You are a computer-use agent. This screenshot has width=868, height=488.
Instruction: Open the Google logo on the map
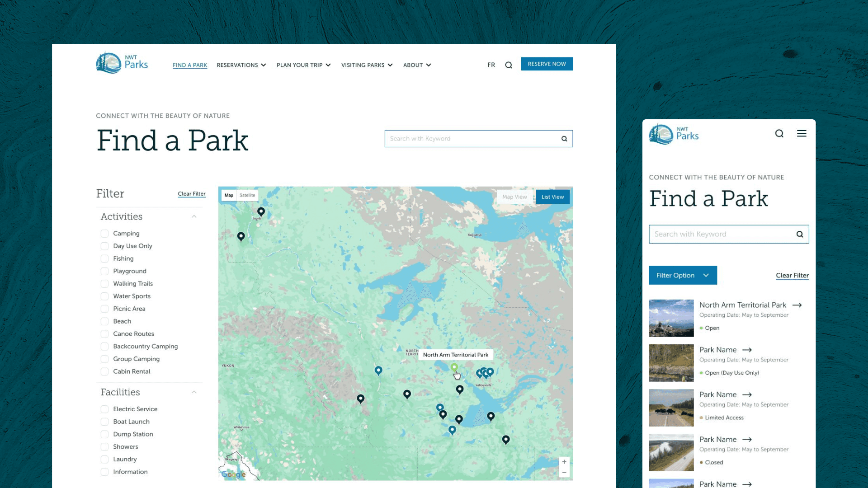tap(233, 474)
